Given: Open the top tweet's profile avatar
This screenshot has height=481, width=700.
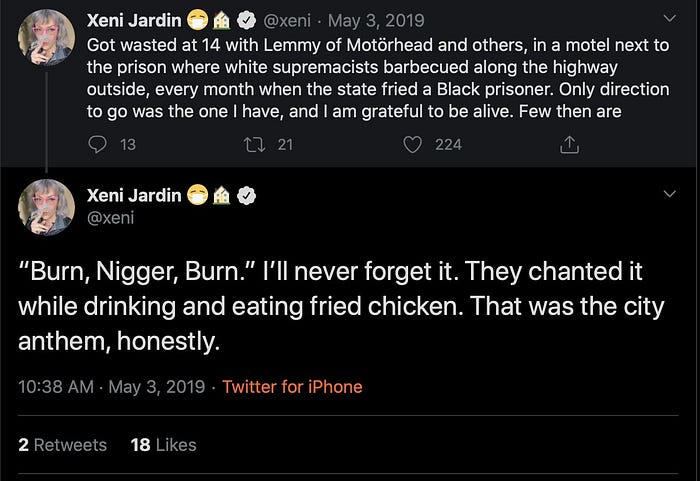Looking at the screenshot, I should 46,38.
